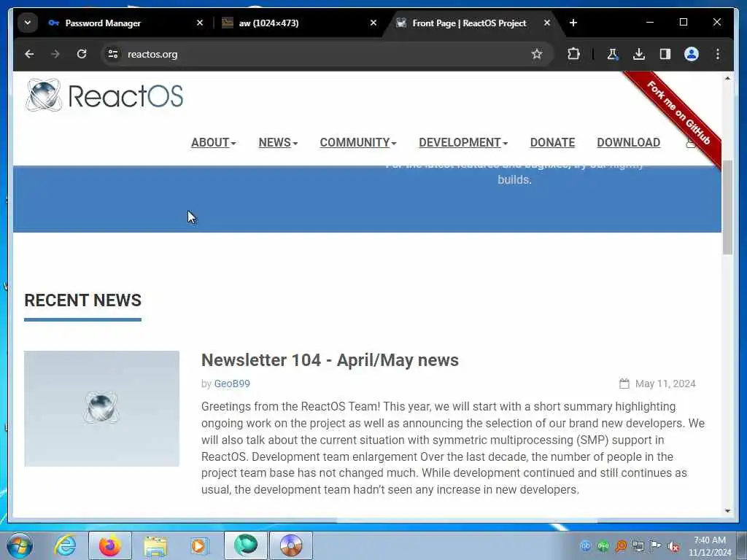
Task: Open Windows Explorer folder on taskbar
Action: click(x=155, y=545)
